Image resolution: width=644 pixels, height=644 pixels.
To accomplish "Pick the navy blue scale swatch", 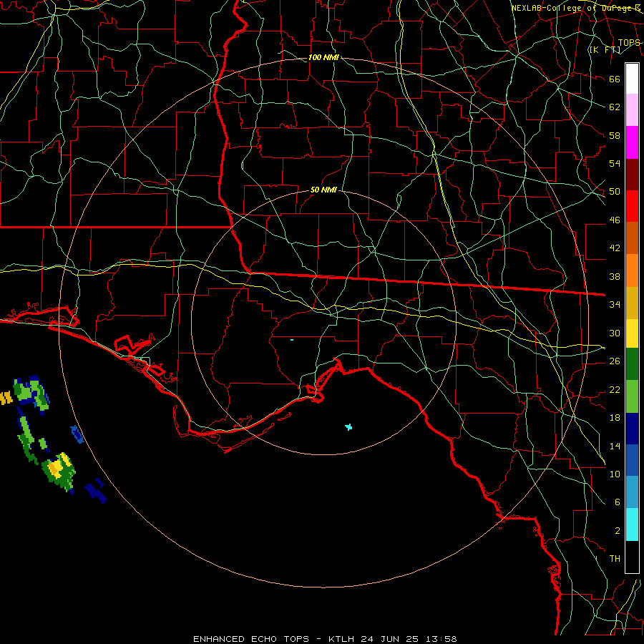I will 632,429.
